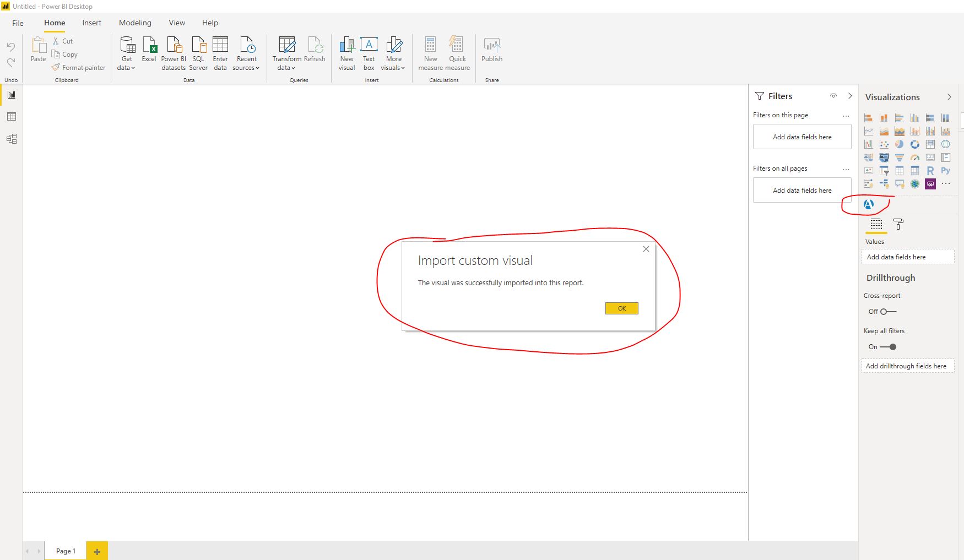
Task: Select the Donut chart visual
Action: [915, 144]
